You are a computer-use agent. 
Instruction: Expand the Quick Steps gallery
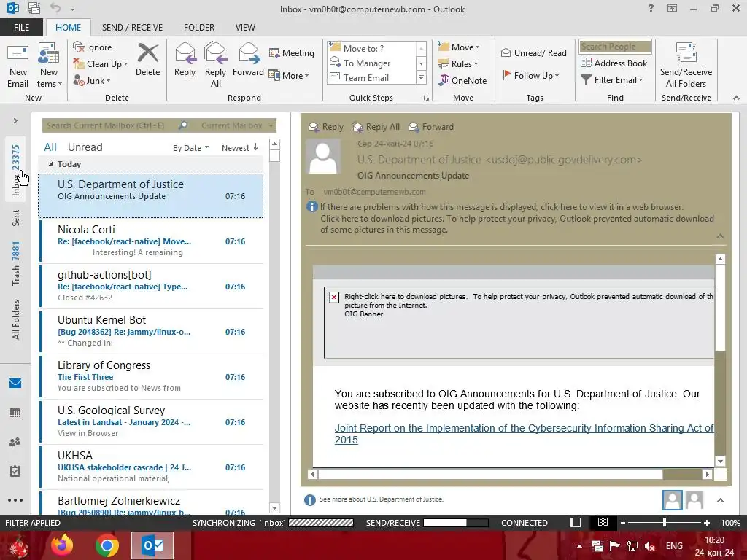(421, 77)
